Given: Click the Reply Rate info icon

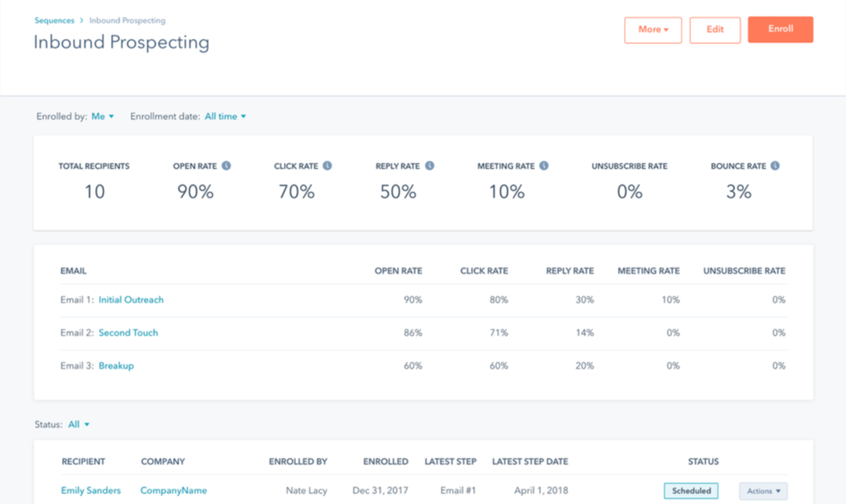Looking at the screenshot, I should coord(432,166).
